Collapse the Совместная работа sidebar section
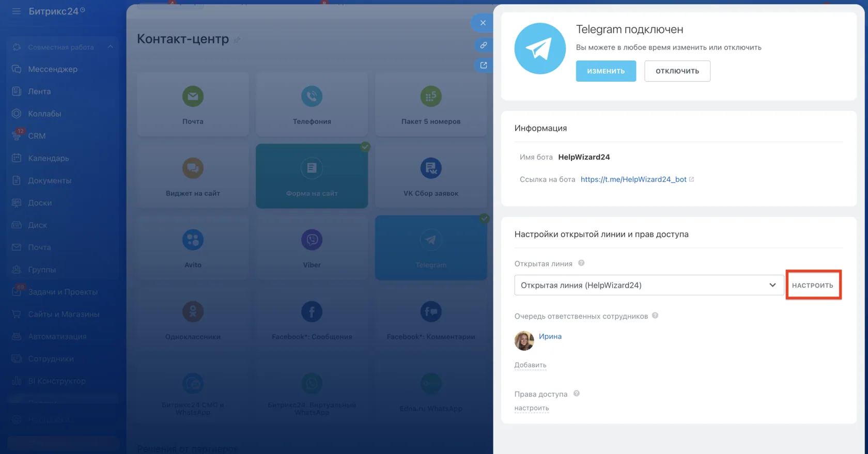 110,47
